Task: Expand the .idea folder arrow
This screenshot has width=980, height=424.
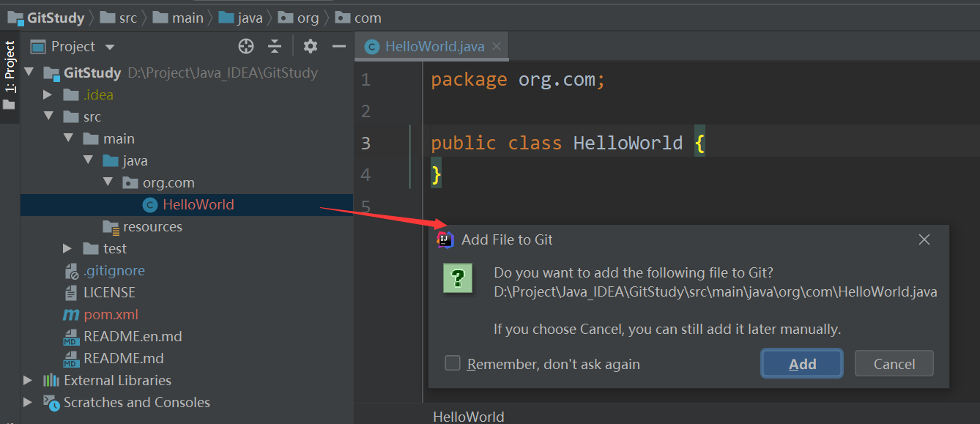Action: click(48, 94)
